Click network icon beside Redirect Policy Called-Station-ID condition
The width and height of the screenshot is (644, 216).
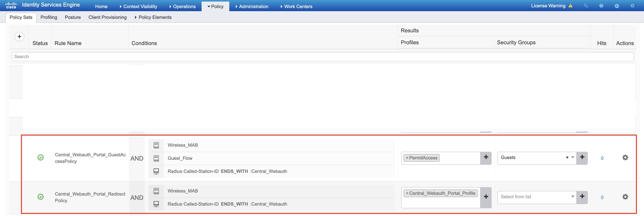click(156, 204)
